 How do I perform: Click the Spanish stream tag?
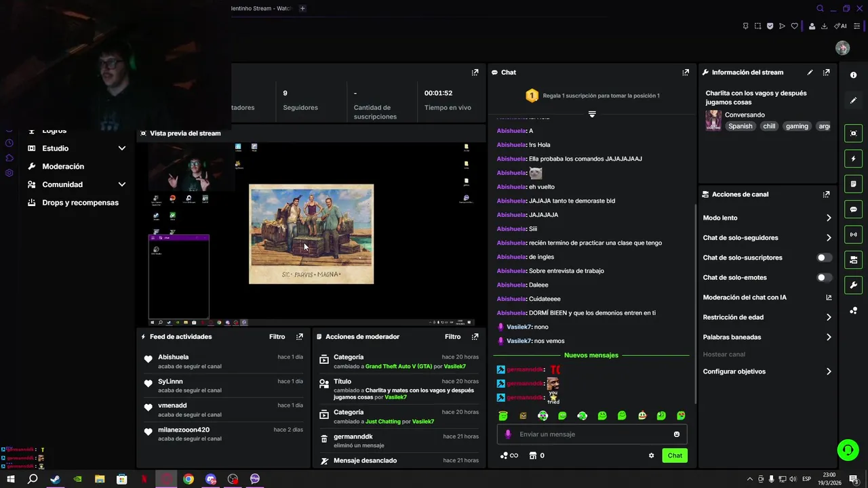click(741, 127)
